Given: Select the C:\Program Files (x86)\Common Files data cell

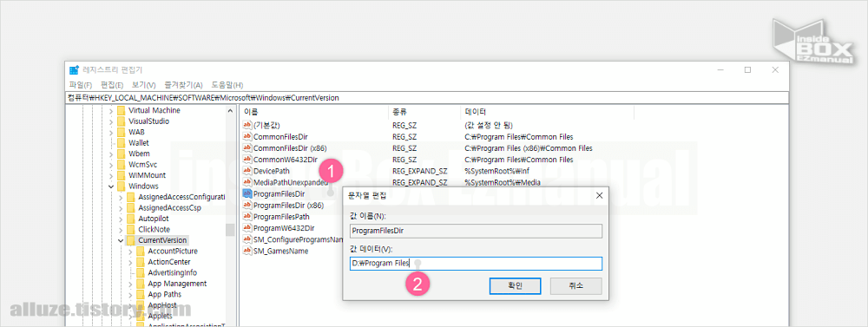Looking at the screenshot, I should 529,148.
